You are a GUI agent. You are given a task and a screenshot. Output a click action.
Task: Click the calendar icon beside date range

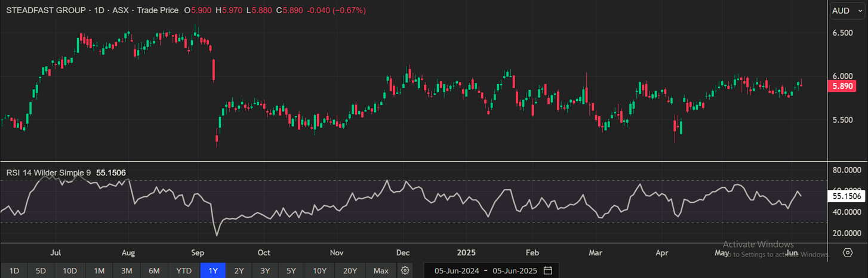tap(547, 271)
